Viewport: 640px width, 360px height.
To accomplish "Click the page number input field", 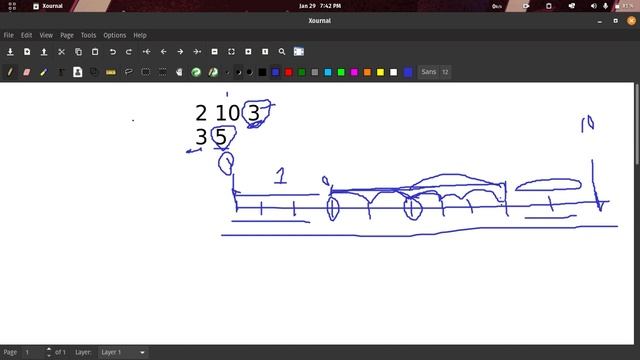I will [x=33, y=352].
